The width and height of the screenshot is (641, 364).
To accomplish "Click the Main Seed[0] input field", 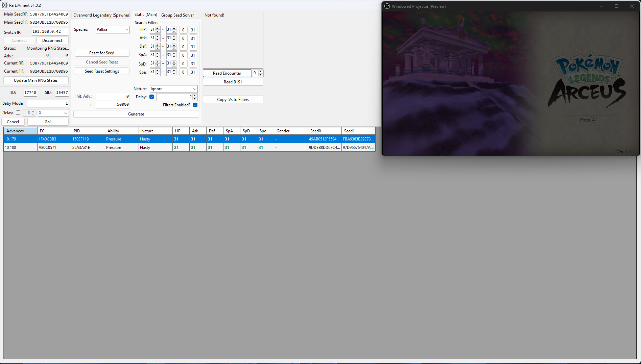I will click(x=49, y=14).
